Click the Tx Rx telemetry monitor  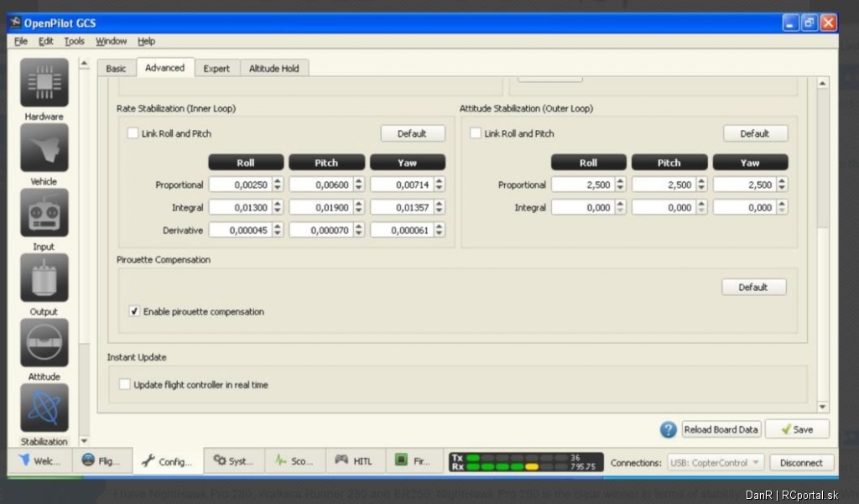tap(526, 462)
